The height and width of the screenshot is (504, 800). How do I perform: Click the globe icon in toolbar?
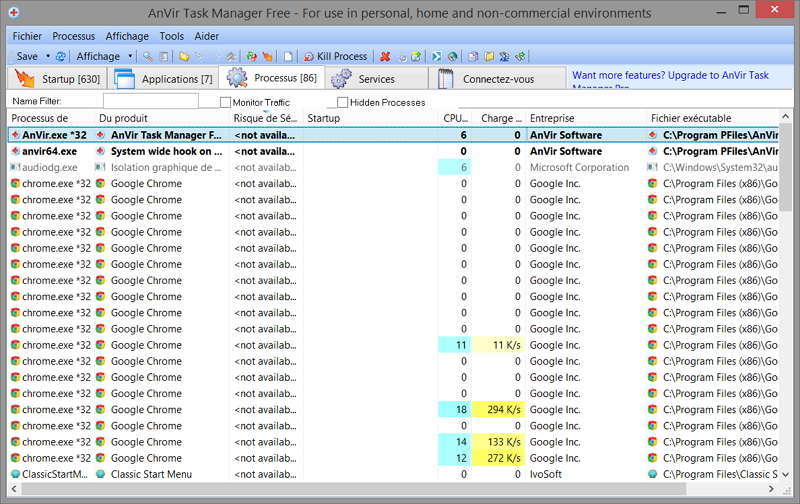tap(452, 57)
